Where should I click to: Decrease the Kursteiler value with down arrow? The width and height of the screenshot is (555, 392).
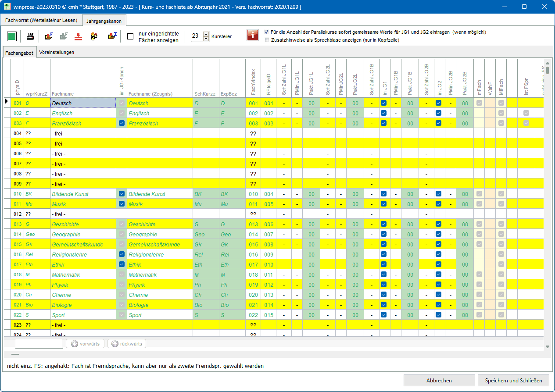[x=206, y=39]
